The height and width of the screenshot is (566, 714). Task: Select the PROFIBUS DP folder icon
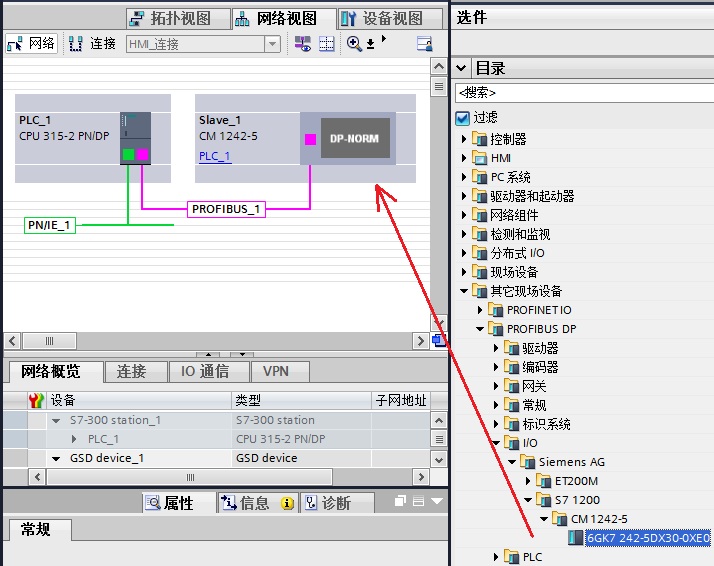pos(495,329)
